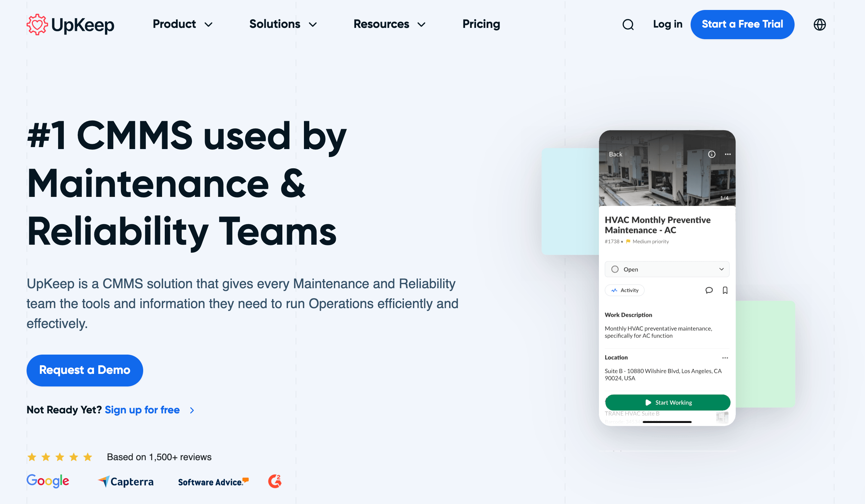Open the three-dot menu next to Location

(x=725, y=358)
